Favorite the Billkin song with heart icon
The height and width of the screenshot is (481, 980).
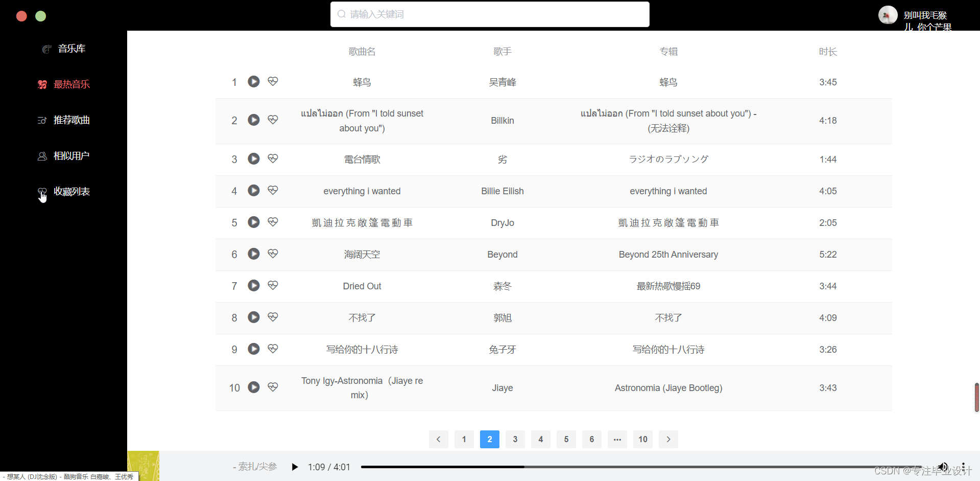coord(273,119)
